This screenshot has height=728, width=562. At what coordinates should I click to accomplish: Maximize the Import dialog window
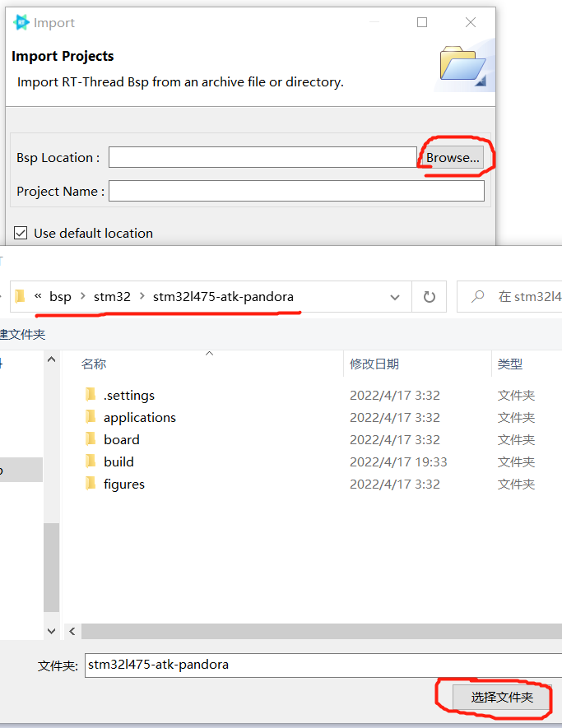point(422,22)
